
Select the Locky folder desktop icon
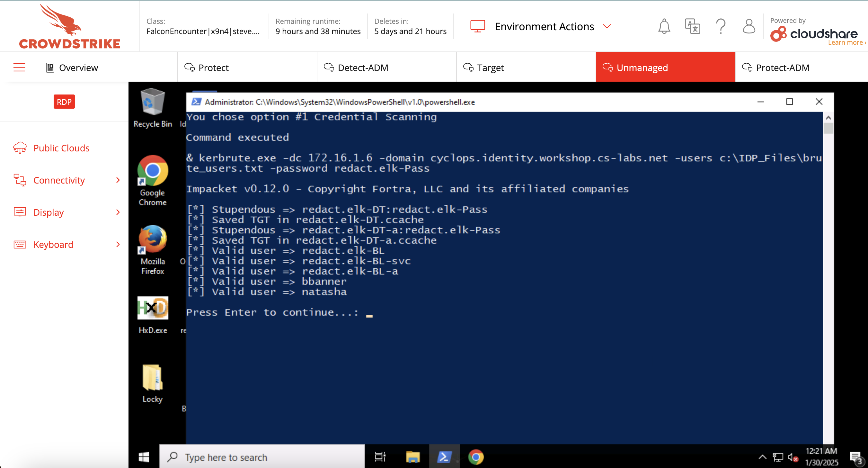click(153, 384)
